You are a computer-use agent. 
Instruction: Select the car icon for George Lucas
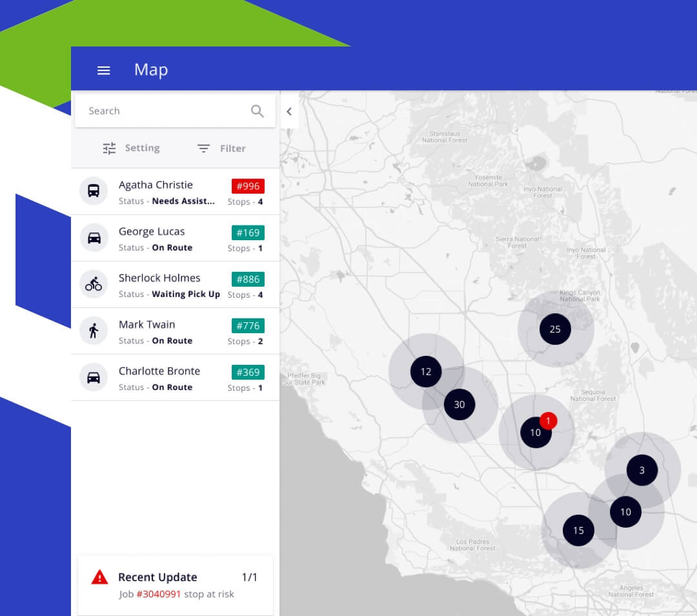(x=94, y=238)
